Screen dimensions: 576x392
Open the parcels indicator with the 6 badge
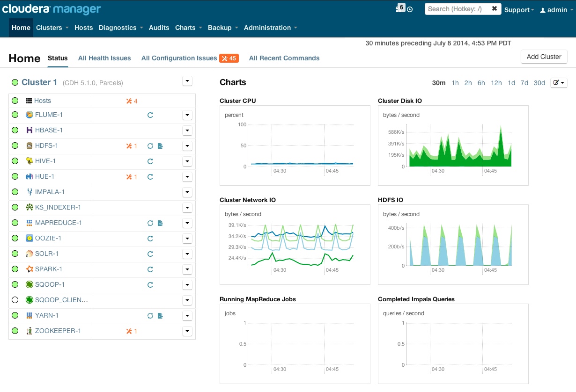click(400, 8)
